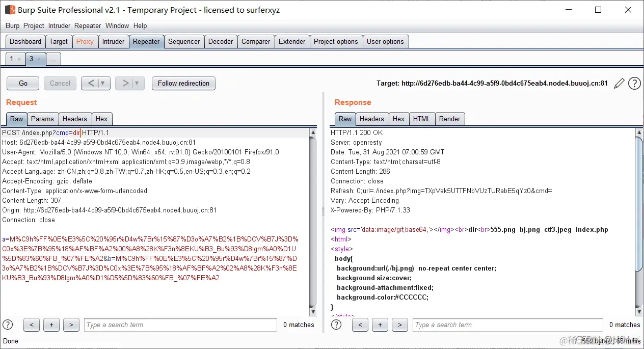
Task: Click the response pane vertical scrollbar
Action: 639,222
